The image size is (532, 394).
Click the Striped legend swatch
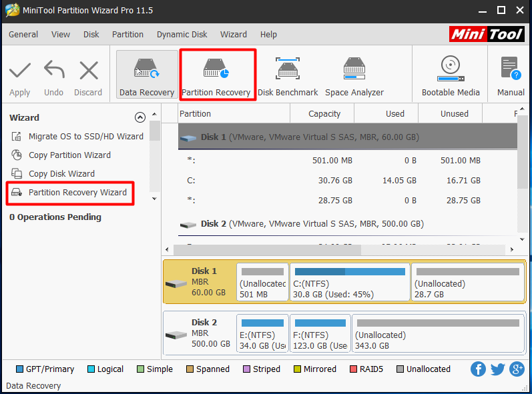click(x=247, y=369)
